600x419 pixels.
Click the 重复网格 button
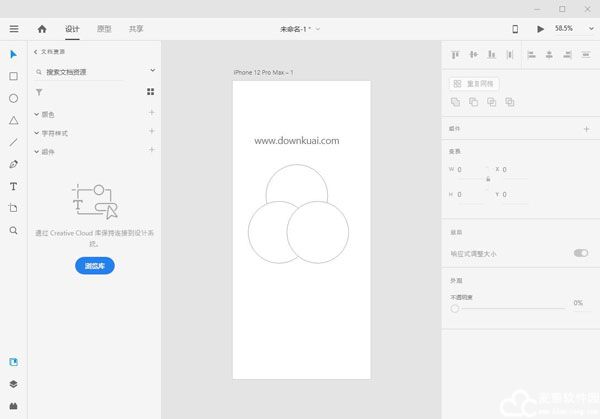475,84
